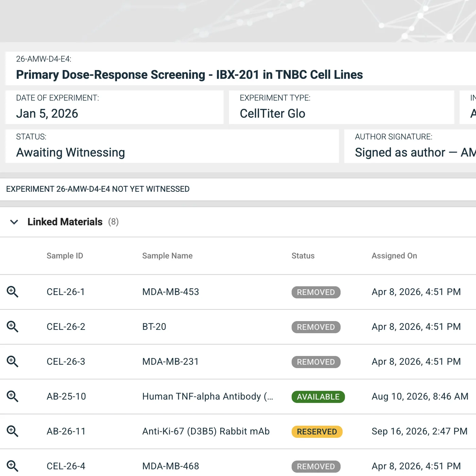
Task: Click the AVAILABLE status badge
Action: pyautogui.click(x=318, y=397)
